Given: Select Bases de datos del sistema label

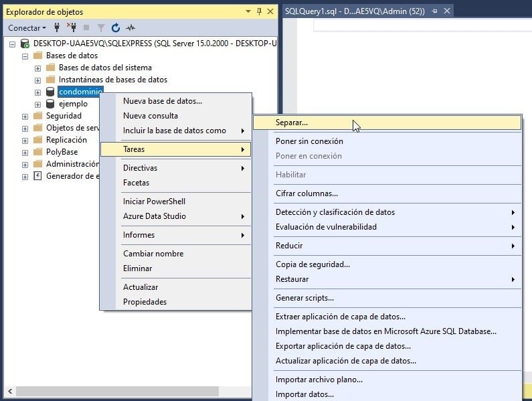Looking at the screenshot, I should point(105,68).
